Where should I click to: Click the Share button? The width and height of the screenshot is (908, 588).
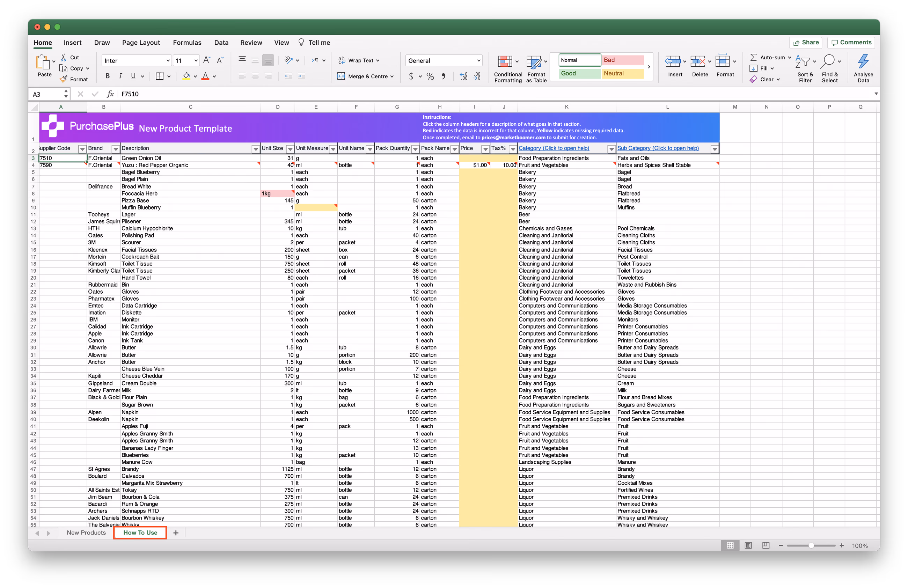(806, 42)
